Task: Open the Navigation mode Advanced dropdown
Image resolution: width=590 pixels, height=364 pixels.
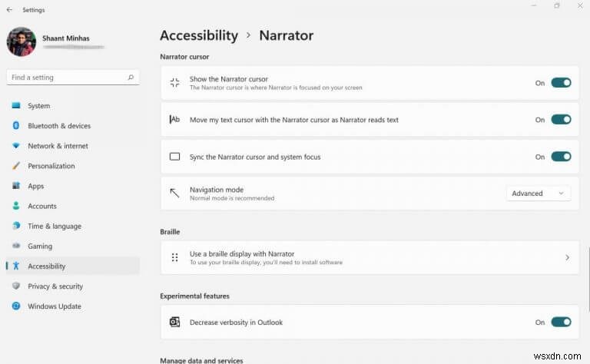Action: (x=538, y=194)
